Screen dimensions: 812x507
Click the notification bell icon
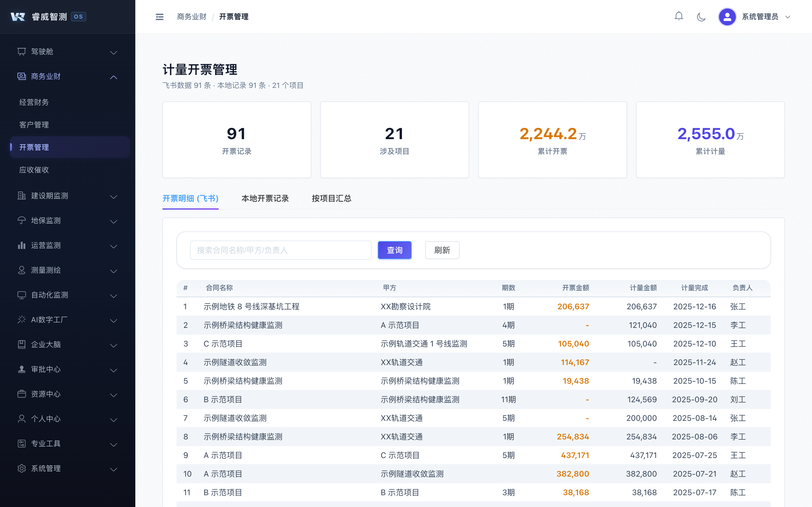pyautogui.click(x=678, y=16)
